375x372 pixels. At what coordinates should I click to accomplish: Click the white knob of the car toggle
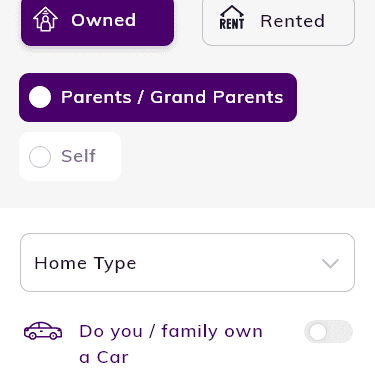(x=317, y=332)
